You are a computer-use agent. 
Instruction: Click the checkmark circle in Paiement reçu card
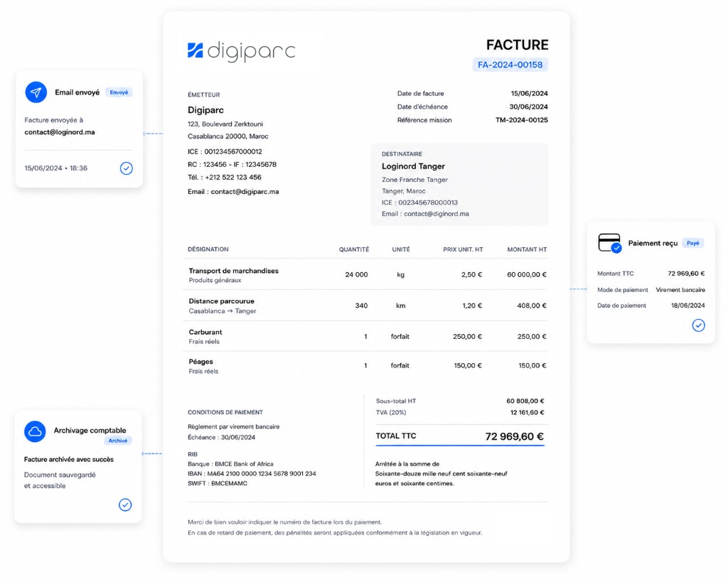(698, 325)
